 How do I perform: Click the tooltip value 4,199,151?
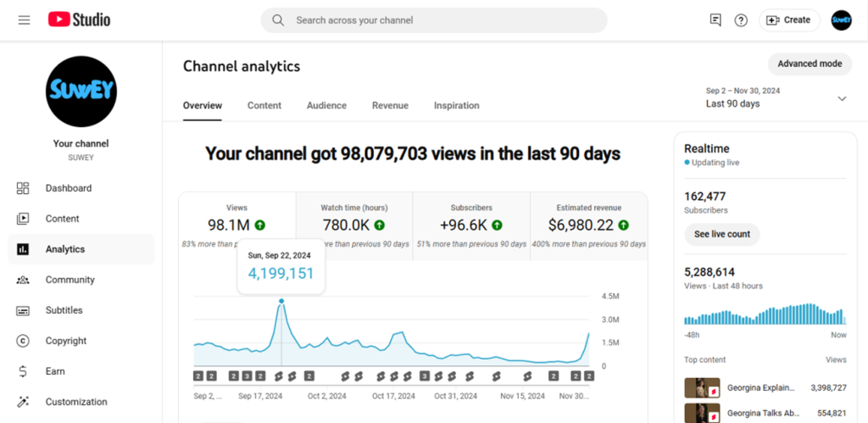pos(281,273)
